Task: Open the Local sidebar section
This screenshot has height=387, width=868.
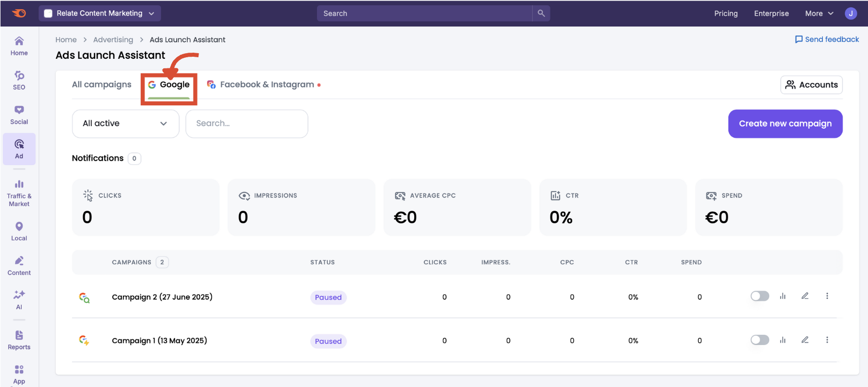Action: [19, 231]
